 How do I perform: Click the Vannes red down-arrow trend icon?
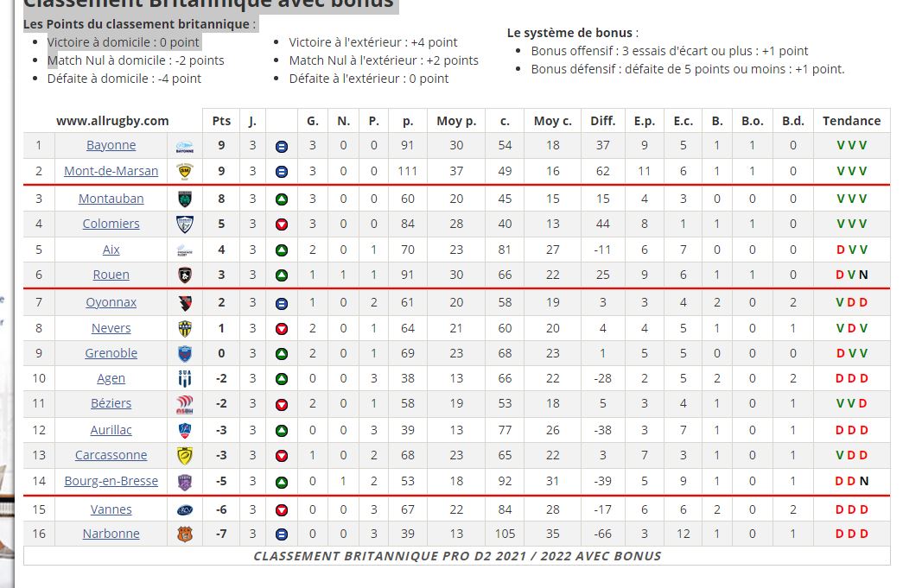(x=282, y=510)
